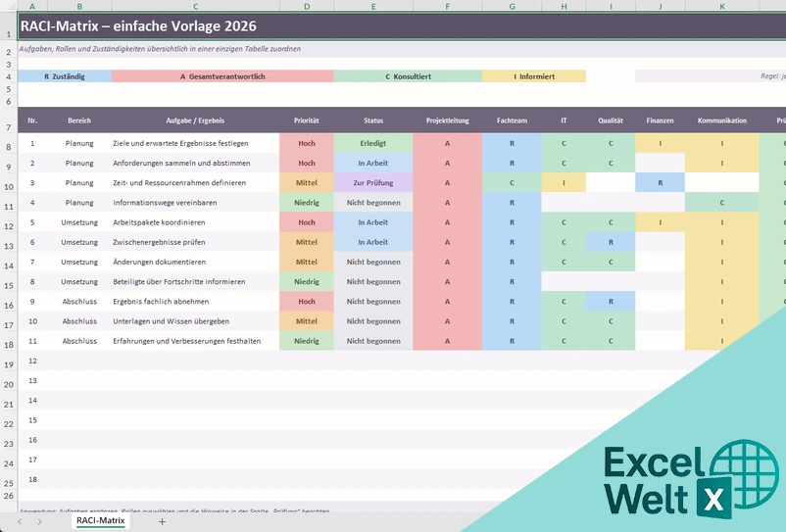Select the 'Nr.' table header
The height and width of the screenshot is (532, 786).
[x=32, y=121]
